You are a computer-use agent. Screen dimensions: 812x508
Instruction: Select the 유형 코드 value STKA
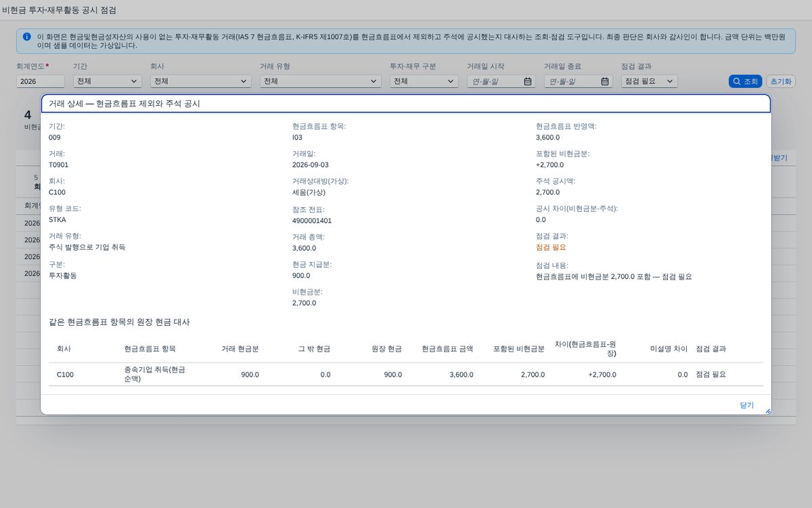[58, 220]
